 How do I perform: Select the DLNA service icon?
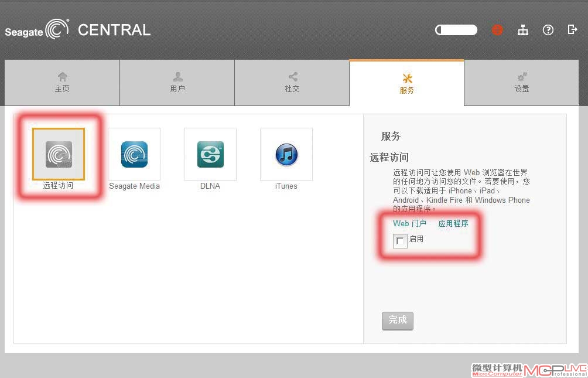click(x=210, y=154)
